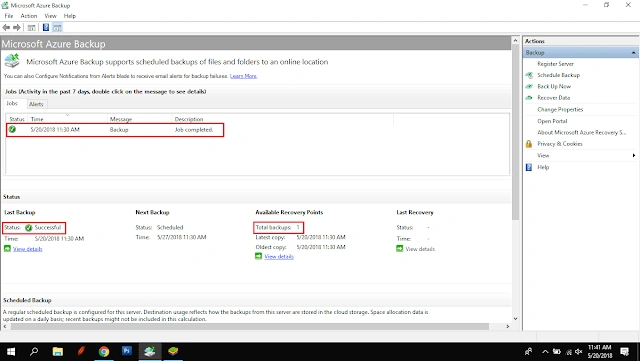Click Change Properties action

560,109
